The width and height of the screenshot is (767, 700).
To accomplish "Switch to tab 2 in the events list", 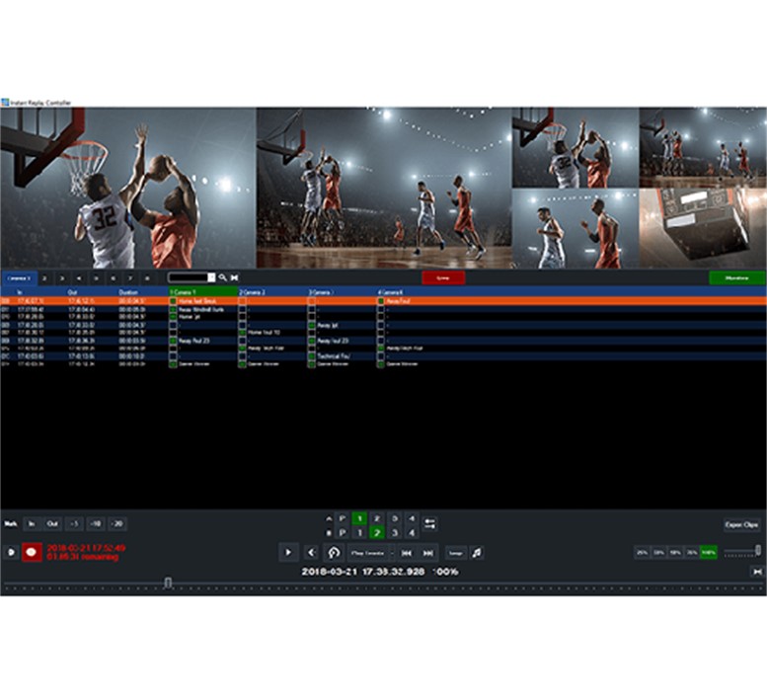I will point(44,278).
